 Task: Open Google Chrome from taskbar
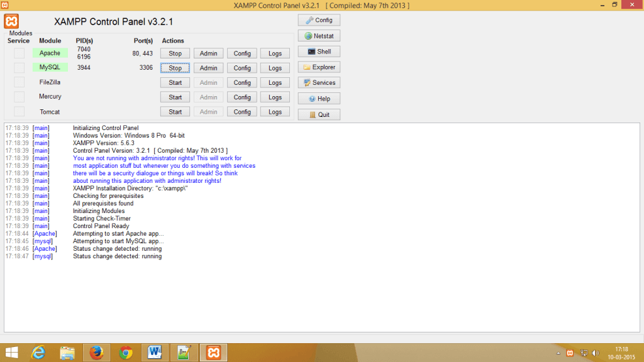click(x=126, y=353)
